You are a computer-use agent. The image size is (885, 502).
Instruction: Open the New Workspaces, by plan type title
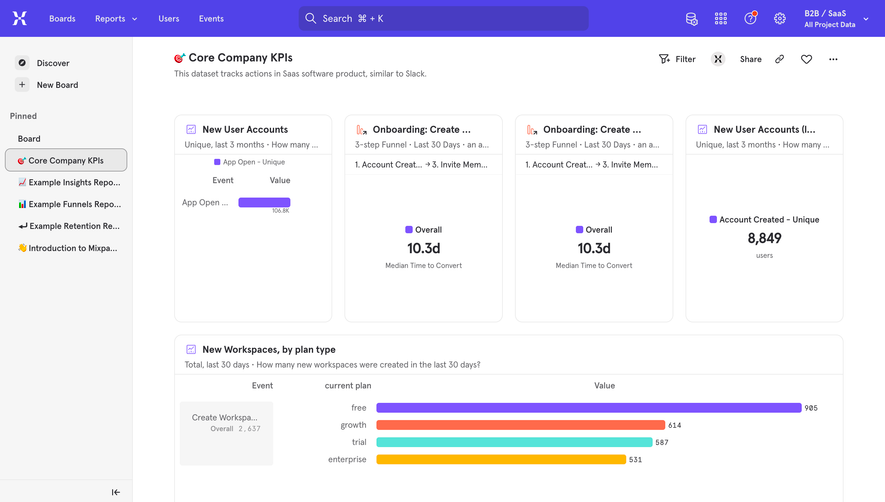[269, 350]
